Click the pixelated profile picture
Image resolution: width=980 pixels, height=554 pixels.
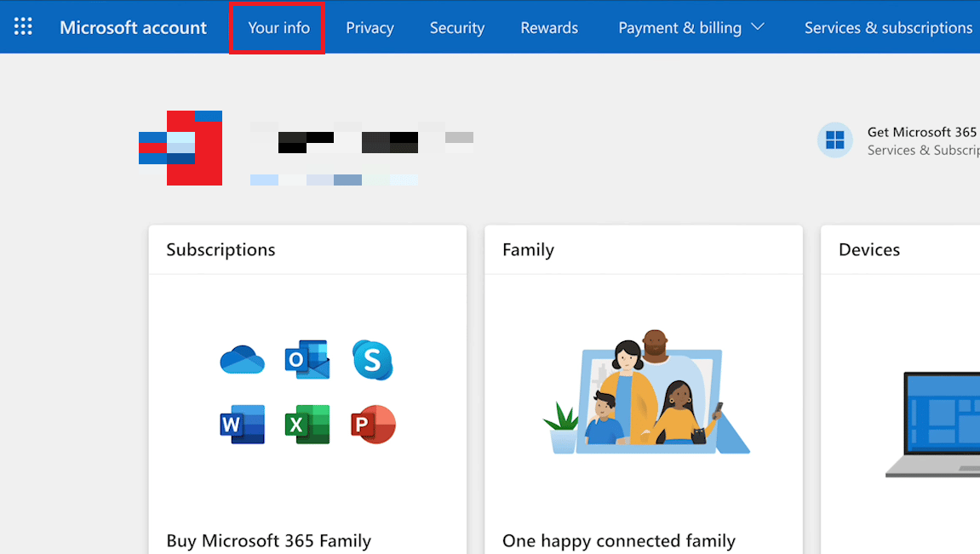[181, 148]
